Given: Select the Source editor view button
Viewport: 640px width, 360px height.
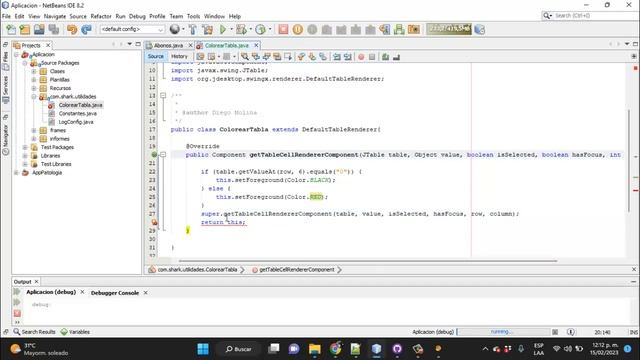Looking at the screenshot, I should [156, 56].
